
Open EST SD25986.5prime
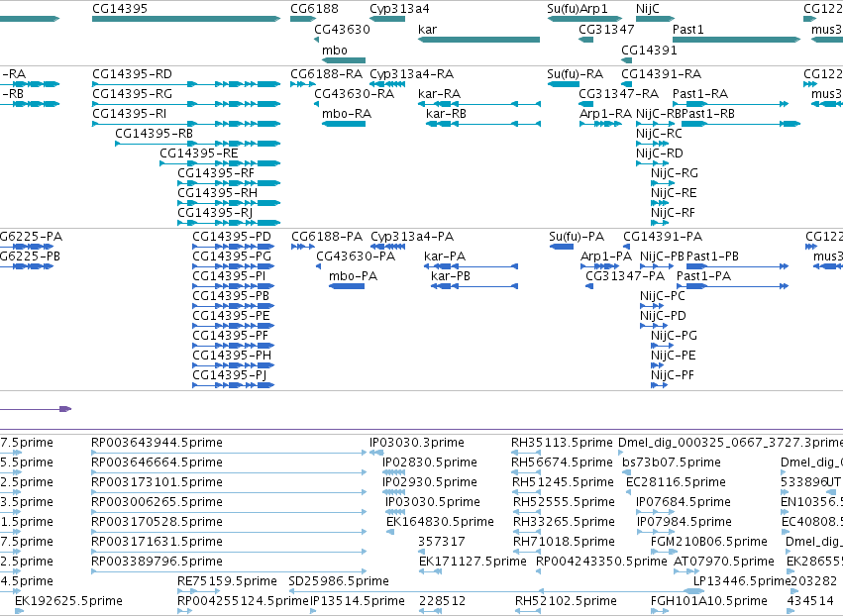pos(339,581)
